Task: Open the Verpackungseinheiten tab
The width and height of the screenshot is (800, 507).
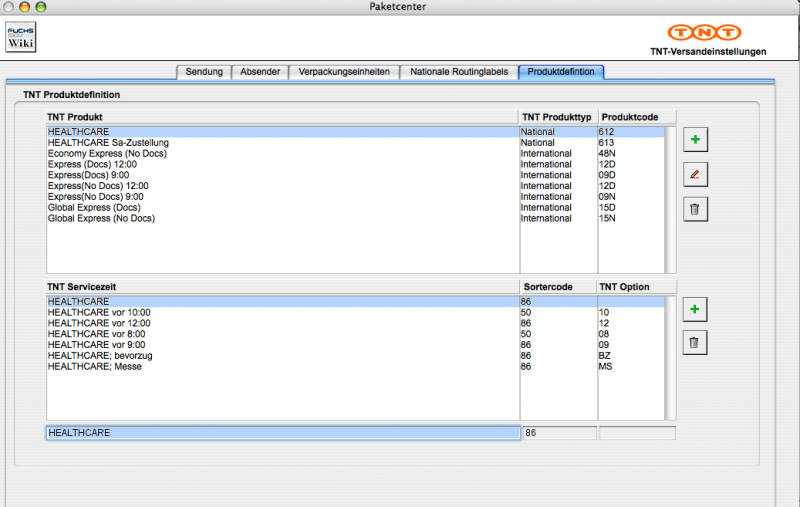Action: (344, 72)
